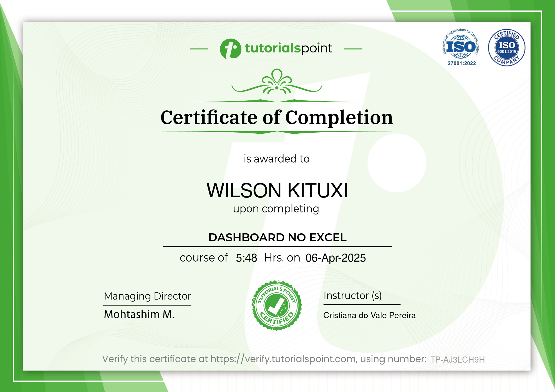Click the name Mohtashim M.
The image size is (555, 392).
[x=139, y=314]
